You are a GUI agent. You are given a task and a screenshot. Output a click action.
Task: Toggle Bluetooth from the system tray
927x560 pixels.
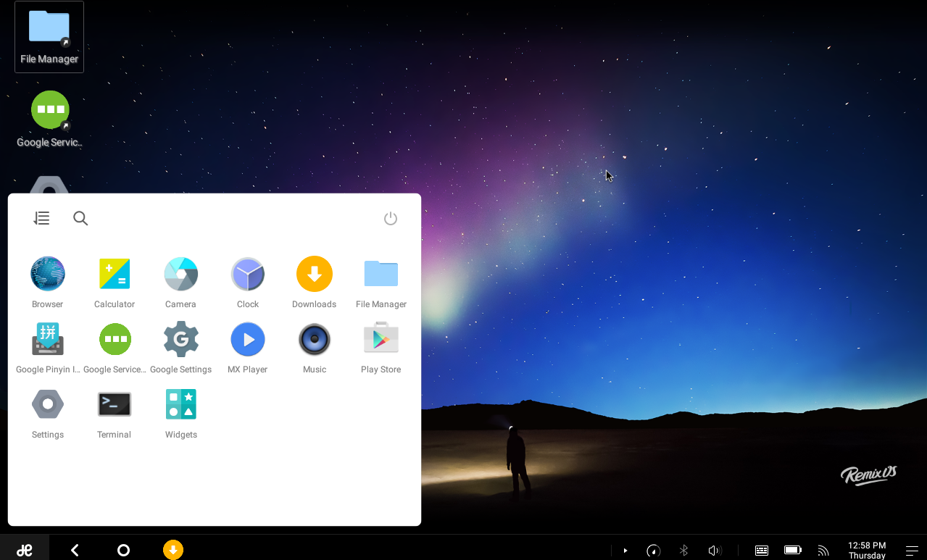pyautogui.click(x=683, y=550)
